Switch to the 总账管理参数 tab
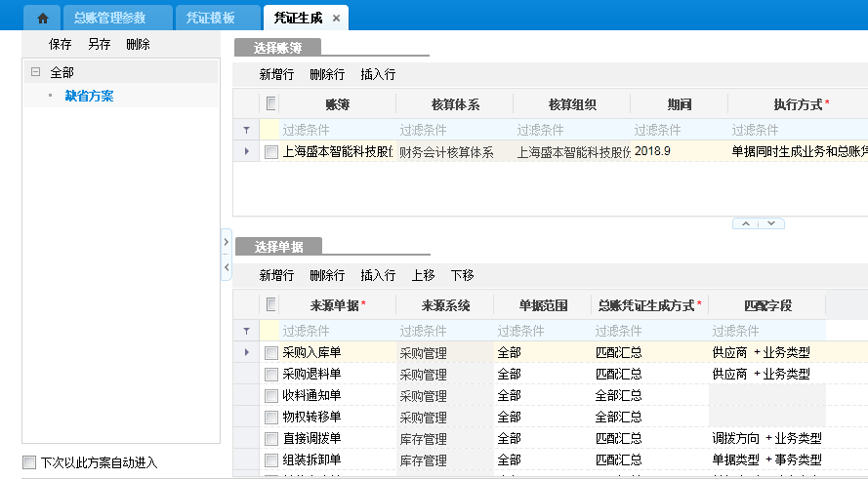This screenshot has height=479, width=868. pyautogui.click(x=112, y=19)
